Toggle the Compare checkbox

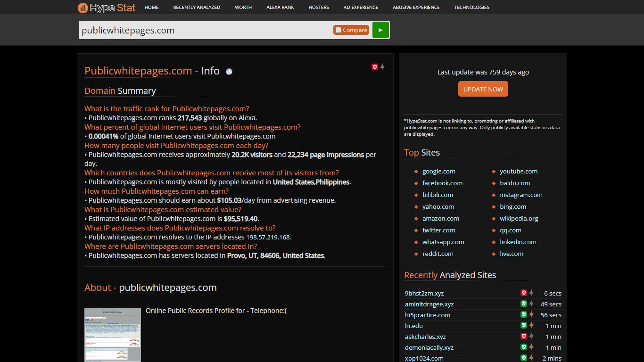click(x=338, y=30)
